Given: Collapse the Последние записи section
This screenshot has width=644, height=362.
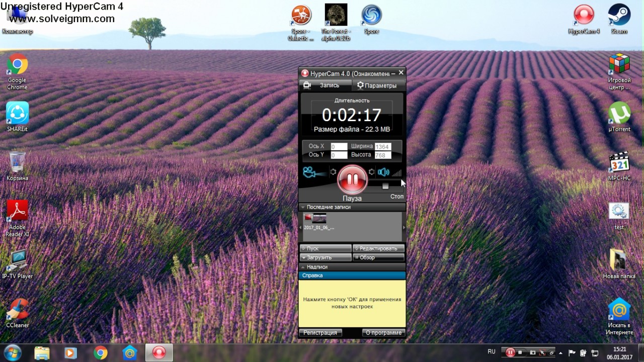Looking at the screenshot, I should pyautogui.click(x=352, y=207).
